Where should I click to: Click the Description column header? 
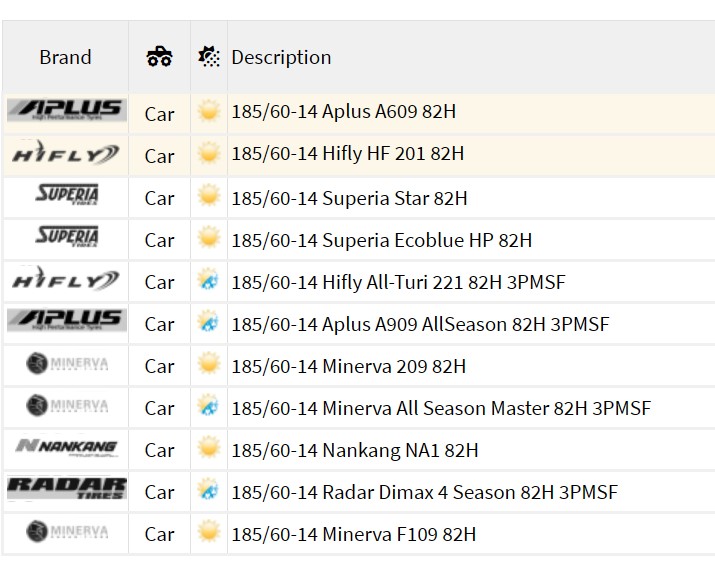(281, 57)
